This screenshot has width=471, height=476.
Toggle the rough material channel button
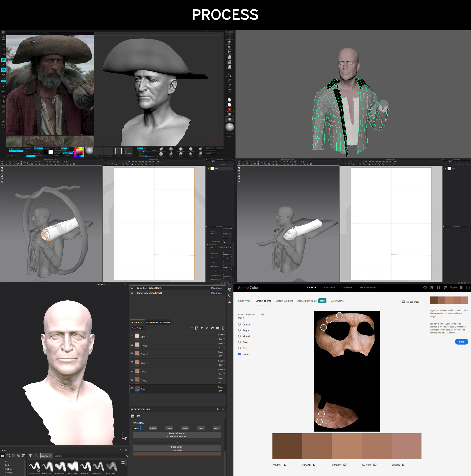coord(169,428)
